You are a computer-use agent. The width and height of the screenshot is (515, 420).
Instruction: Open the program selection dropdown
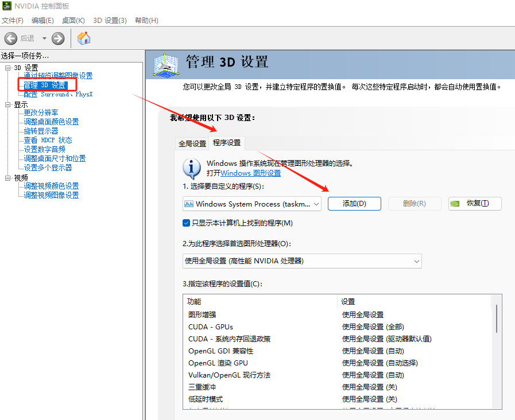[252, 204]
